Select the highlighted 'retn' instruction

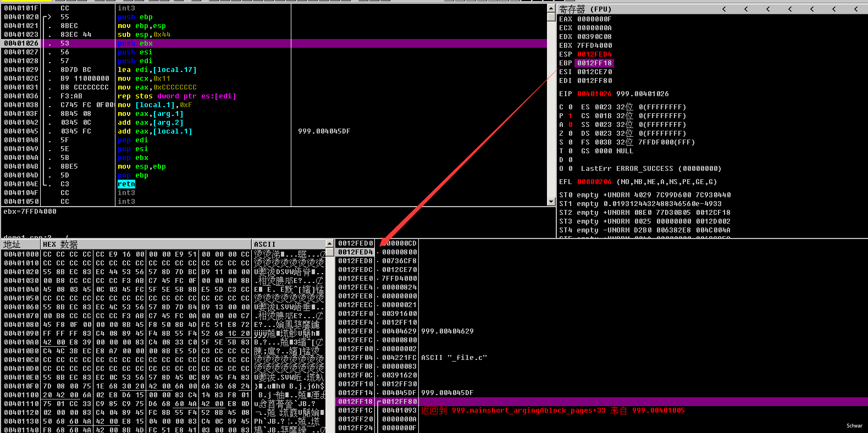(126, 184)
